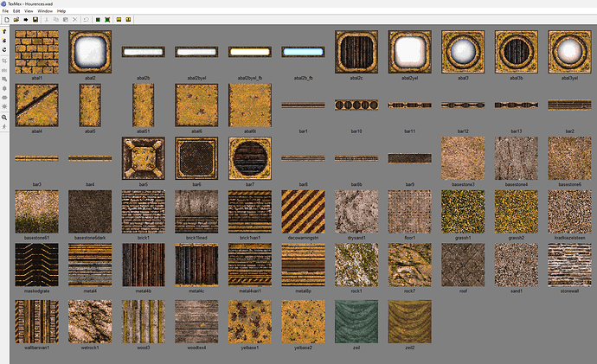Open the File menu
The image size is (597, 364).
pos(5,10)
